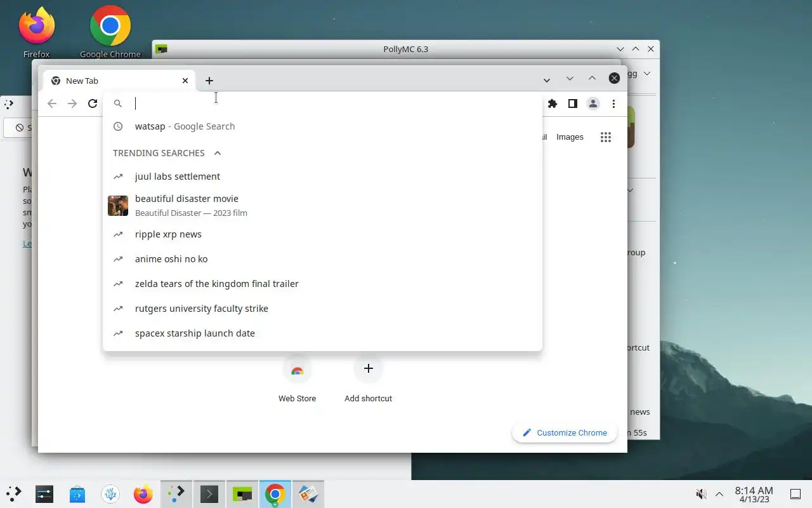Switch to the PollyMC taskbar entry
Viewport: 812px width, 508px height.
(242, 494)
